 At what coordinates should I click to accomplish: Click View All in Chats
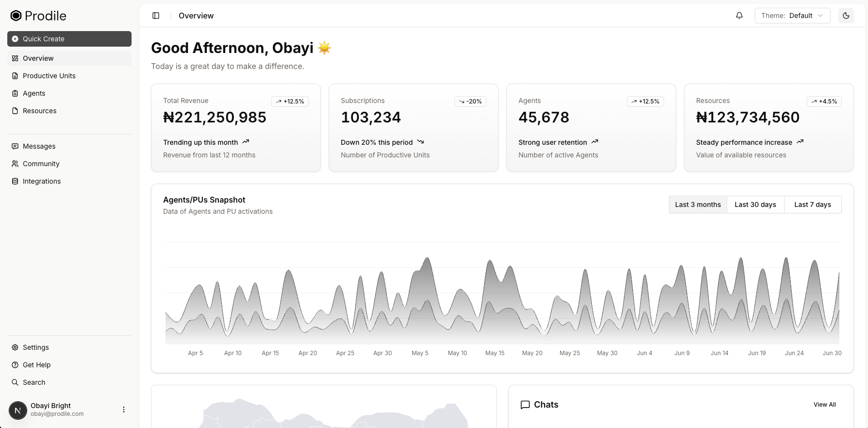click(824, 405)
